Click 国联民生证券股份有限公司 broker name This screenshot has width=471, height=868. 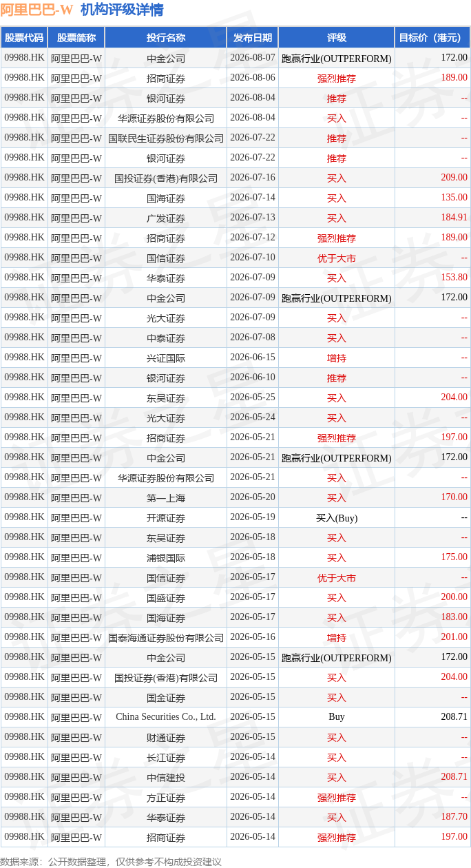[166, 138]
